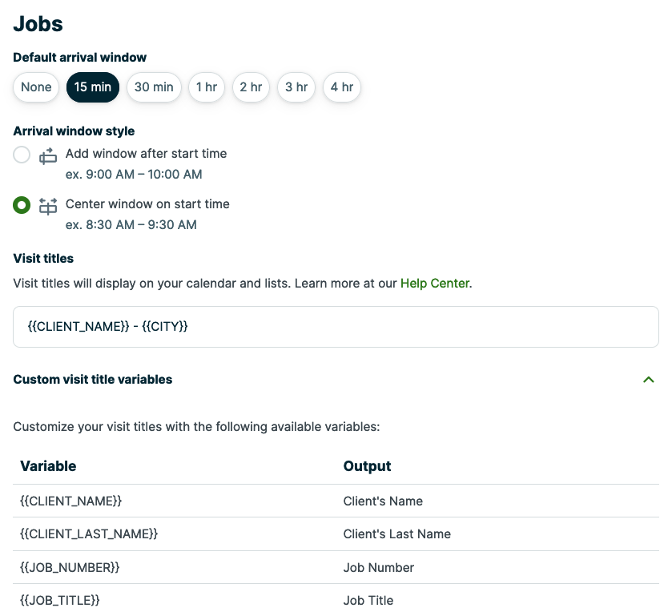This screenshot has width=672, height=616.
Task: Set default arrival window to 1 hr
Action: pyautogui.click(x=206, y=87)
